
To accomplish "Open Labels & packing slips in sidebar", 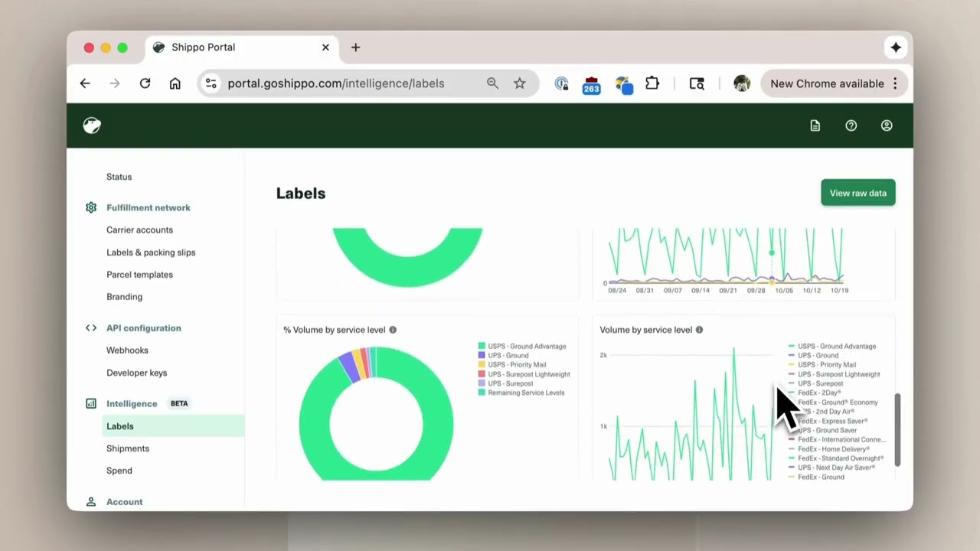I will 151,252.
